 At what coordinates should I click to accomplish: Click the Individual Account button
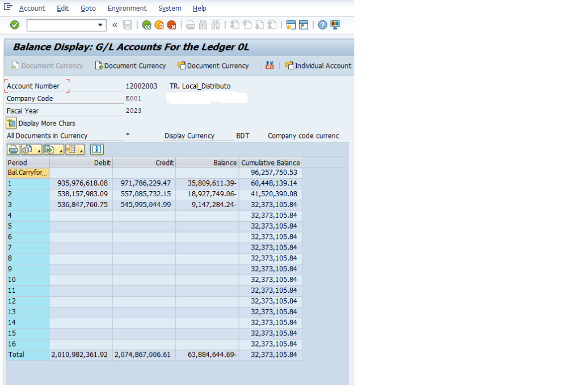coord(318,65)
